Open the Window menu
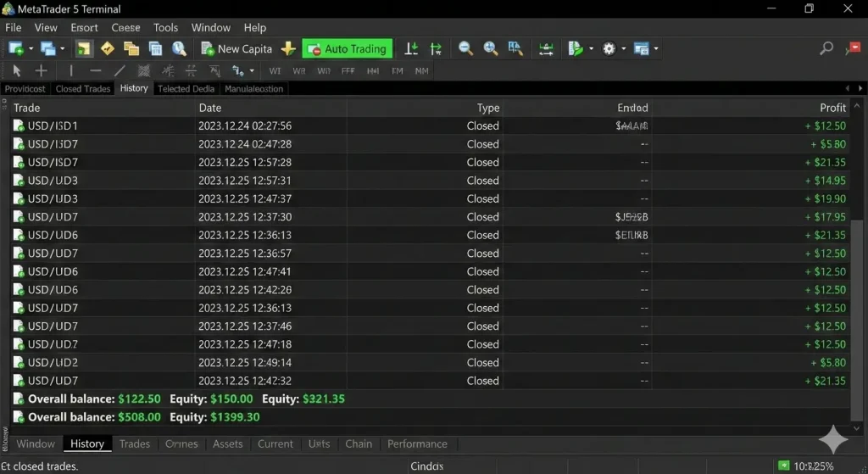868x474 pixels. click(x=211, y=27)
